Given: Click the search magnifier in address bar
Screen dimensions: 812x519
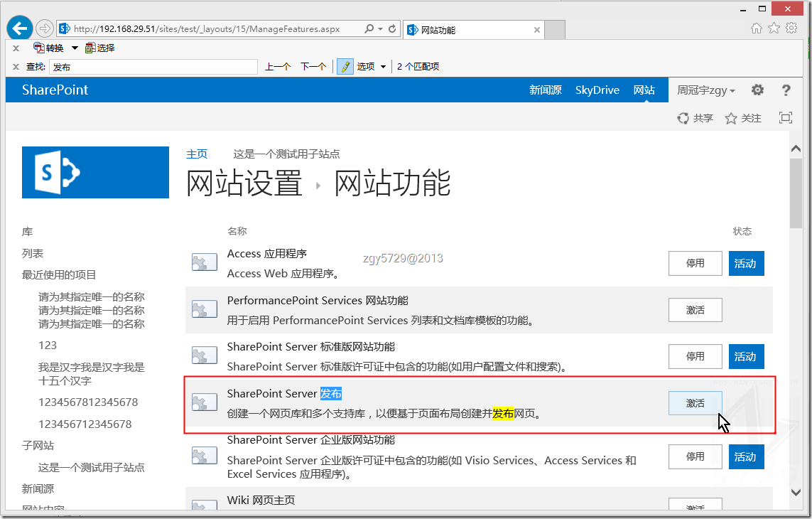Looking at the screenshot, I should [x=369, y=29].
